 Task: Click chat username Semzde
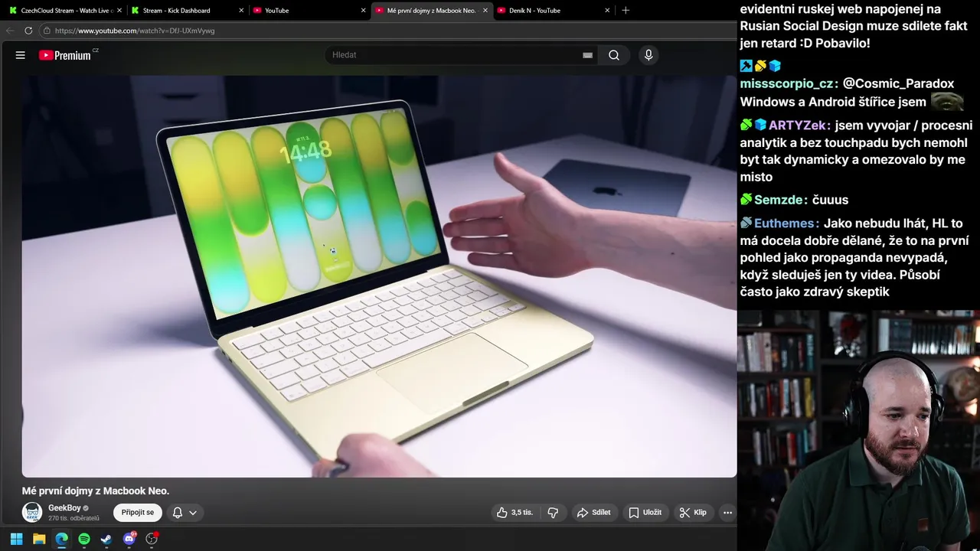[778, 200]
